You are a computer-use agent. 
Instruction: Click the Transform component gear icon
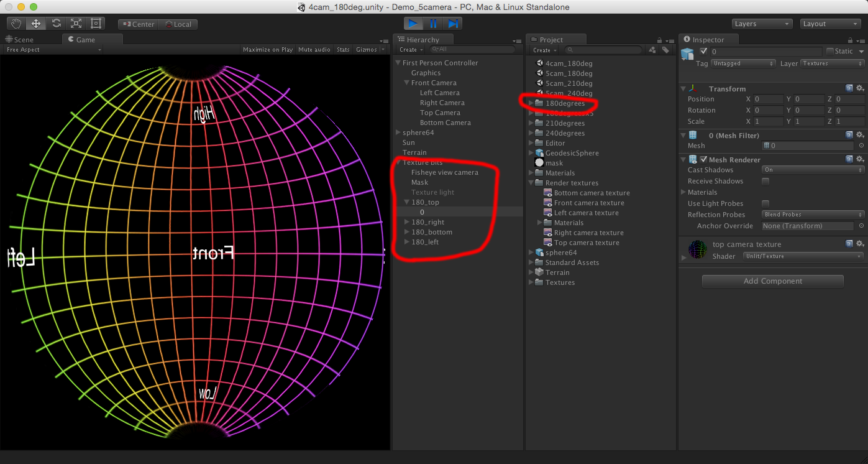860,89
